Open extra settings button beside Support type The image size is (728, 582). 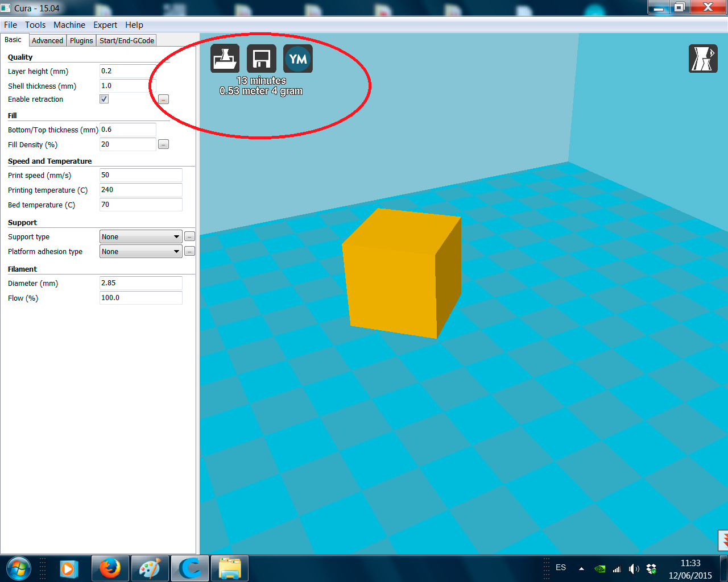coord(190,237)
